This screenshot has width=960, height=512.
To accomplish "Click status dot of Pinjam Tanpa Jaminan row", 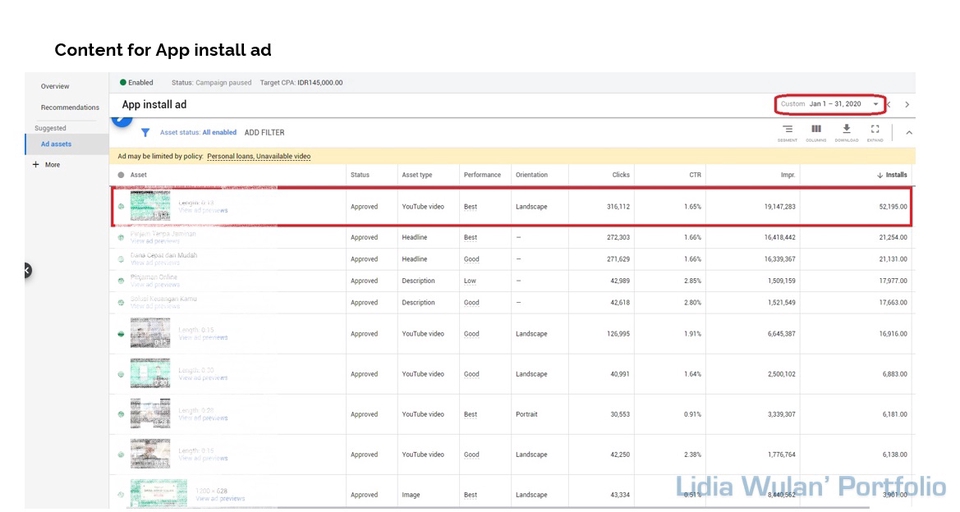I will click(x=121, y=237).
